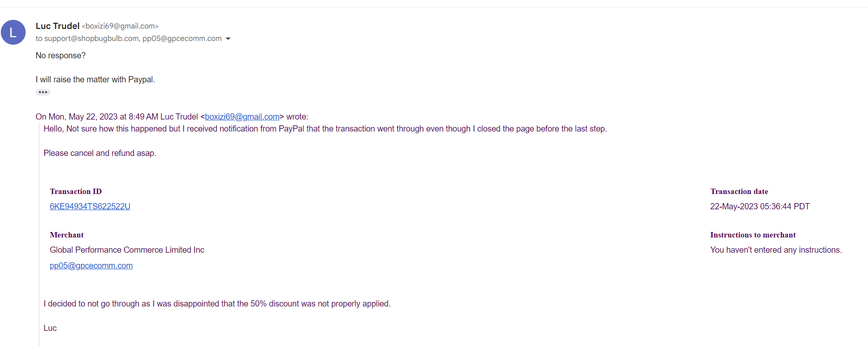
Task: Click 'Please cancel and refund asap' line
Action: [x=100, y=153]
